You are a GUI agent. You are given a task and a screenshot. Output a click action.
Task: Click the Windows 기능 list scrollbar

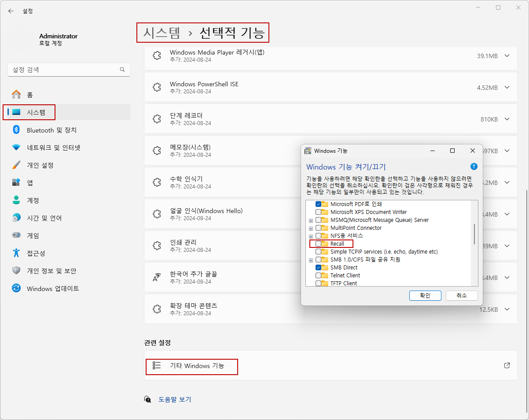pyautogui.click(x=474, y=234)
